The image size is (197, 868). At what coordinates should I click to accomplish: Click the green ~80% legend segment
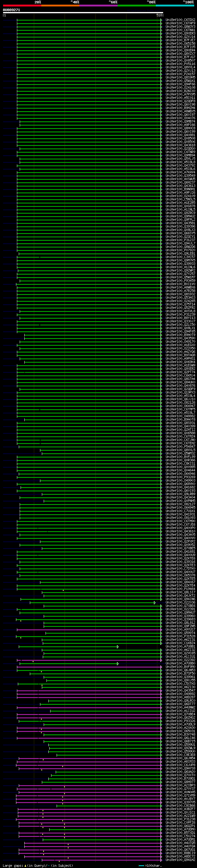pos(137,6)
